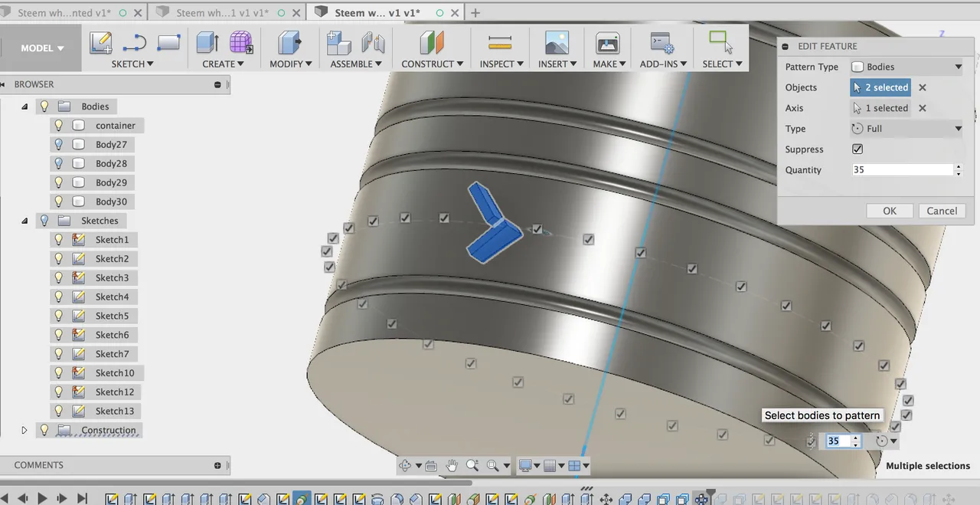Select the Press Pull modify icon
This screenshot has width=980, height=505.
289,42
